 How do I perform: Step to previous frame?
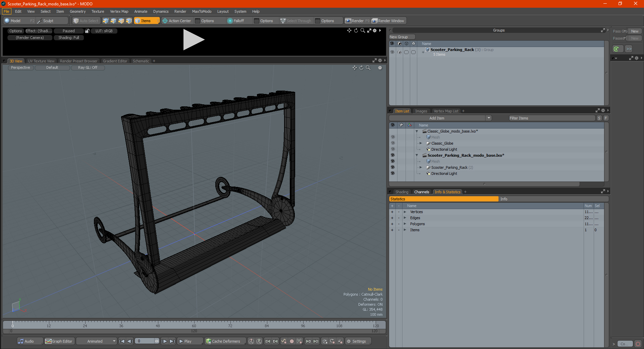pos(130,341)
